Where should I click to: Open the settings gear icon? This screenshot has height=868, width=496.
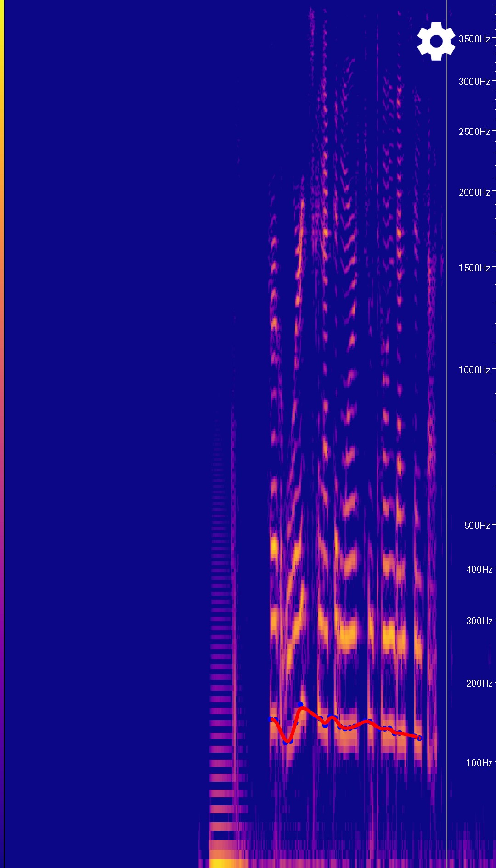tap(436, 41)
